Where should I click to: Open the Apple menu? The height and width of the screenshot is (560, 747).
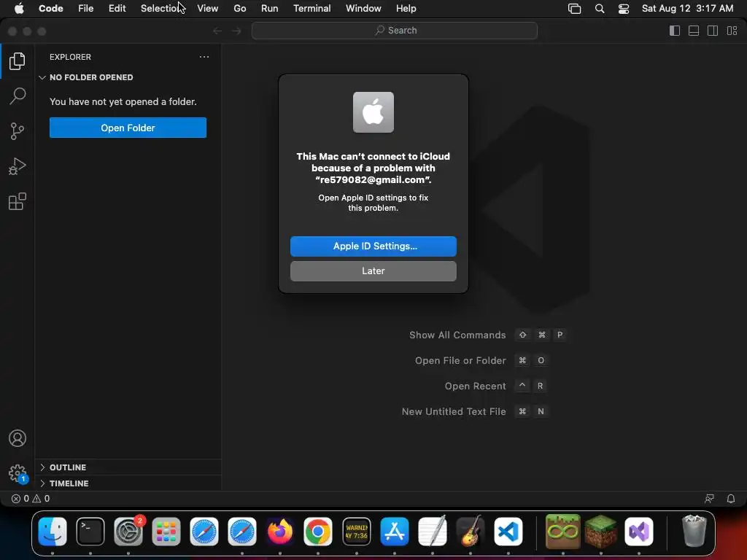(19, 9)
